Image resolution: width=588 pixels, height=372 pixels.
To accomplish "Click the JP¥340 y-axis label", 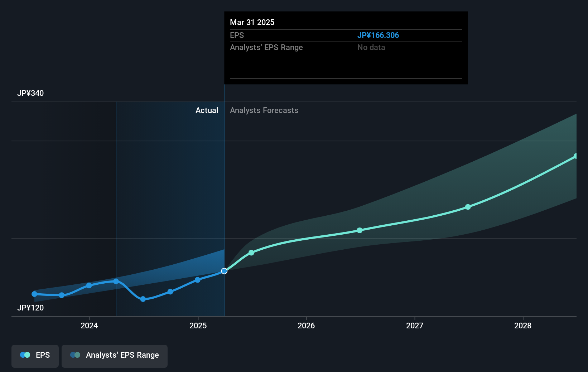I will [x=30, y=93].
